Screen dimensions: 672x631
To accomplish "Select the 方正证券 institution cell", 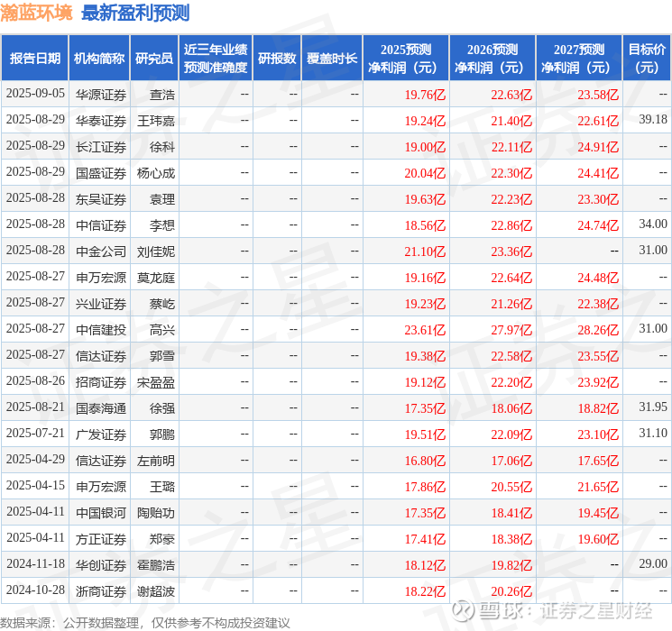I will [x=101, y=539].
